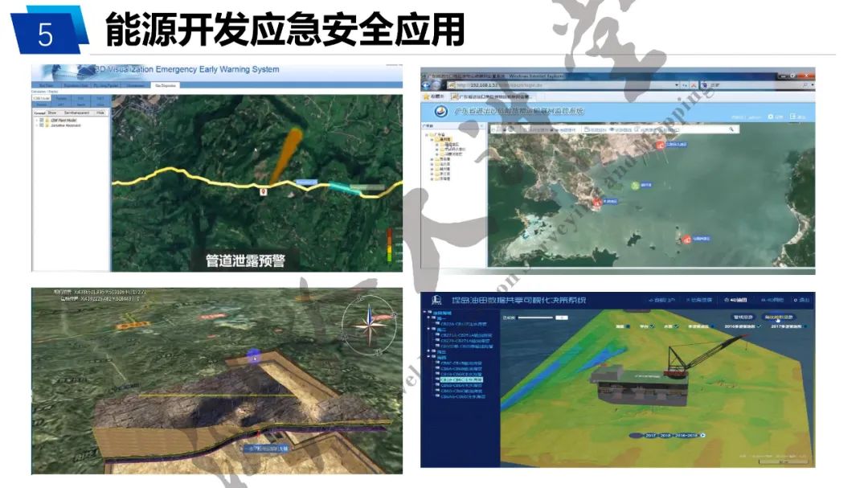Click the Hide button in the layer panel
Image resolution: width=868 pixels, height=488 pixels.
100,113
